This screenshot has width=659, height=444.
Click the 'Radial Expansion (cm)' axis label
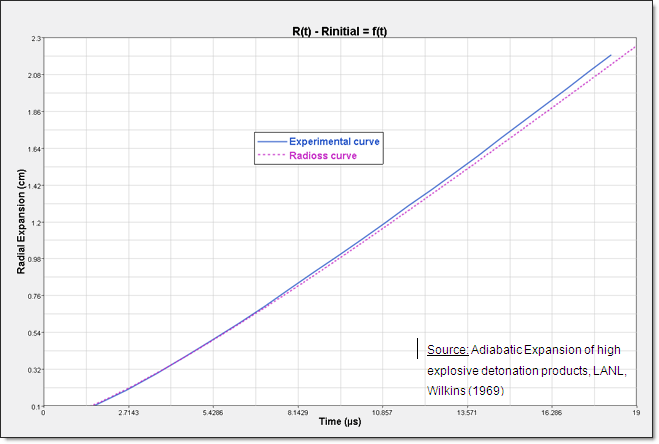coord(20,222)
